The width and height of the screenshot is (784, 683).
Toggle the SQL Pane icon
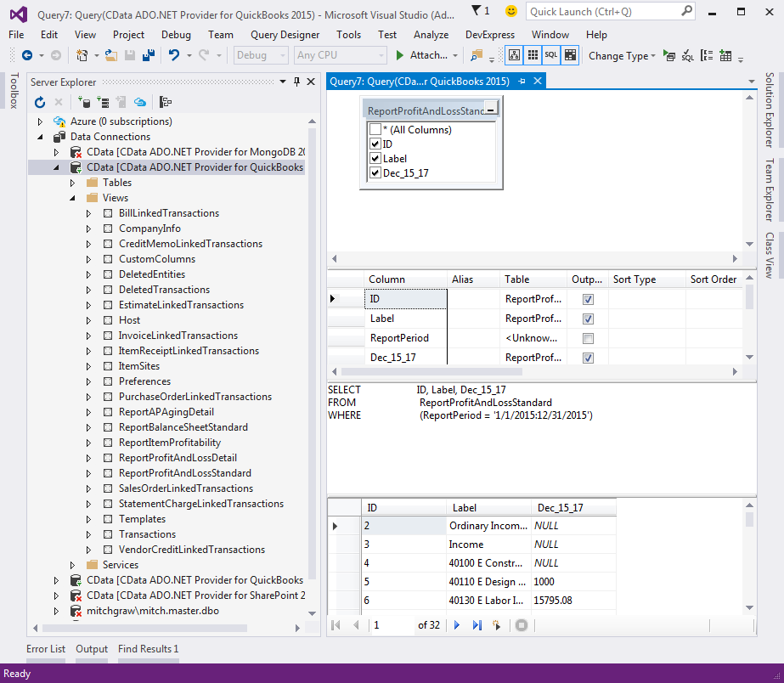tap(551, 55)
